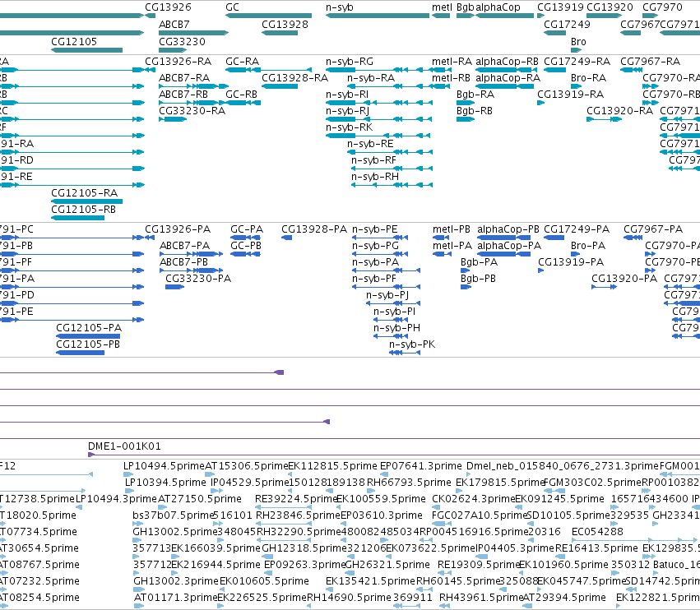Click the CG13920-RA transcript label
This screenshot has width=700, height=610.
[x=619, y=111]
